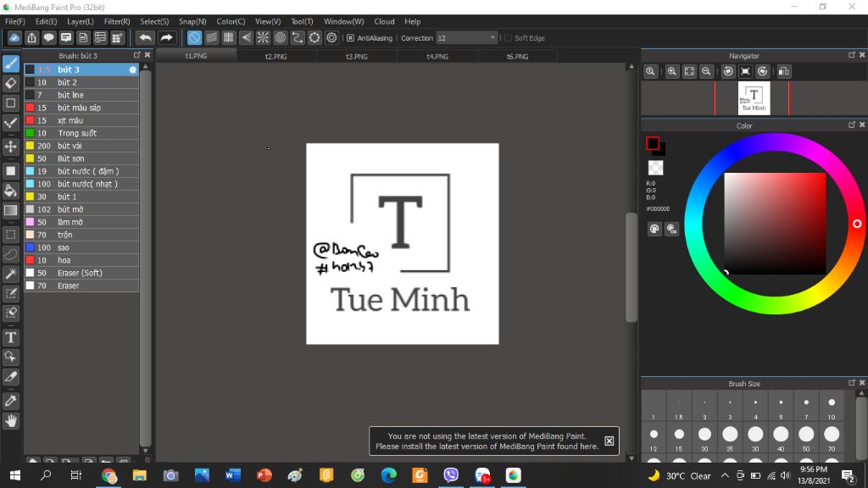
Task: Open the Layer menu
Action: pyautogui.click(x=81, y=21)
